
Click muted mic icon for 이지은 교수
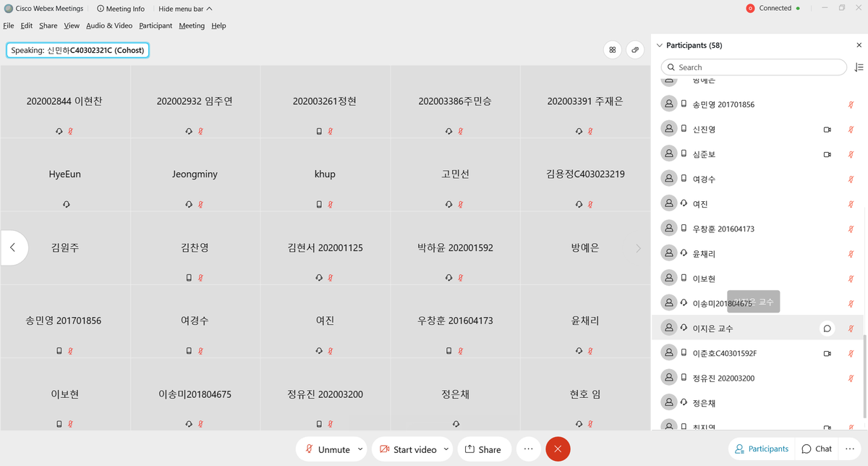[851, 329]
